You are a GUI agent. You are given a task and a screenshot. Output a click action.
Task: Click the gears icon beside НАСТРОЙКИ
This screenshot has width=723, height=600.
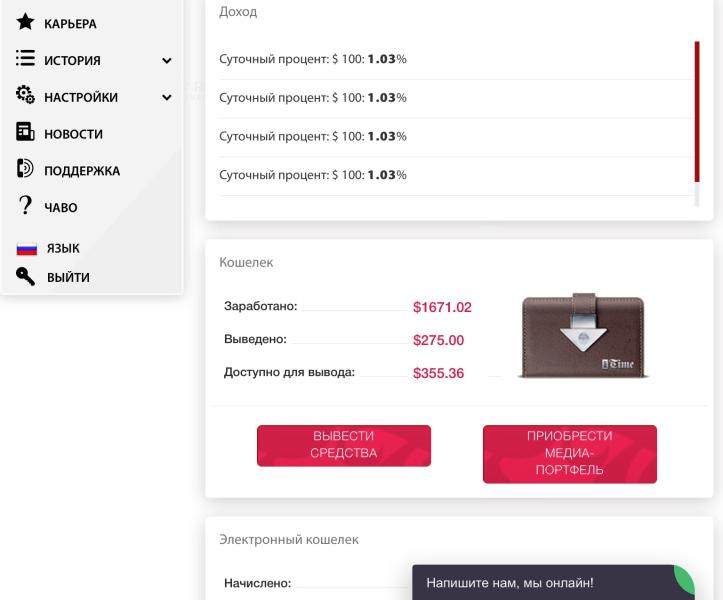coord(25,95)
